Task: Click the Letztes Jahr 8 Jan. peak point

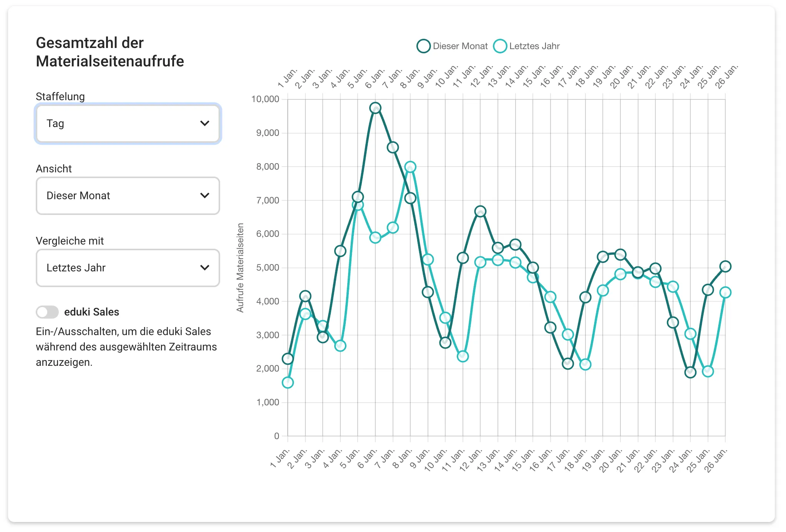Action: click(x=410, y=167)
